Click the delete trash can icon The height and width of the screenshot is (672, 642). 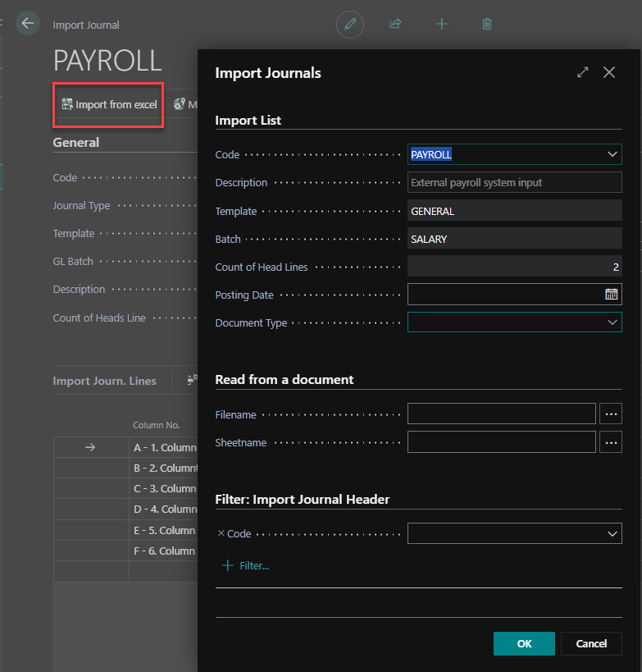click(487, 24)
